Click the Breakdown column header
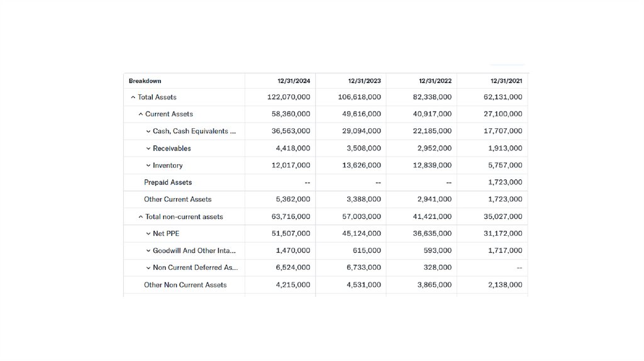 145,81
